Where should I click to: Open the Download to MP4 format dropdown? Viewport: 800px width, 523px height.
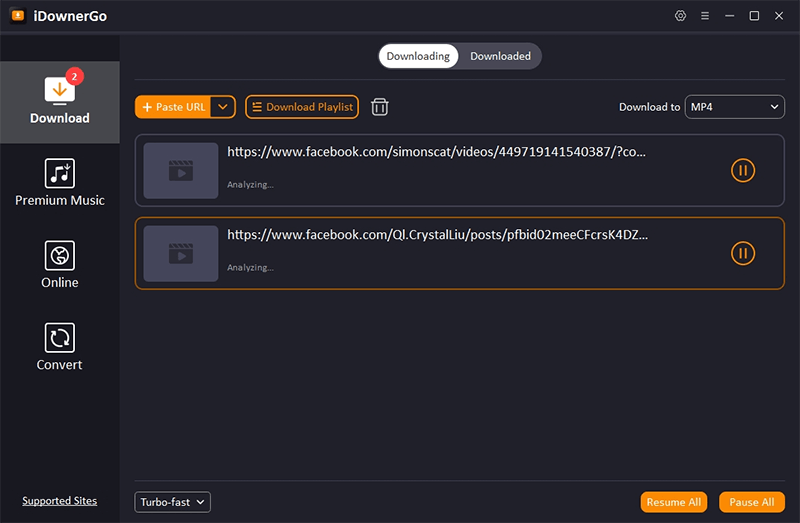[734, 107]
